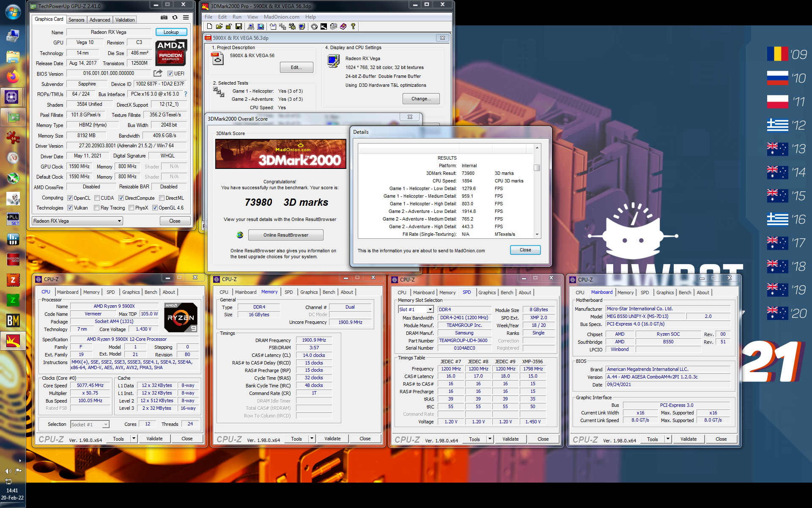Click the Details results scroll down arrow

click(537, 235)
